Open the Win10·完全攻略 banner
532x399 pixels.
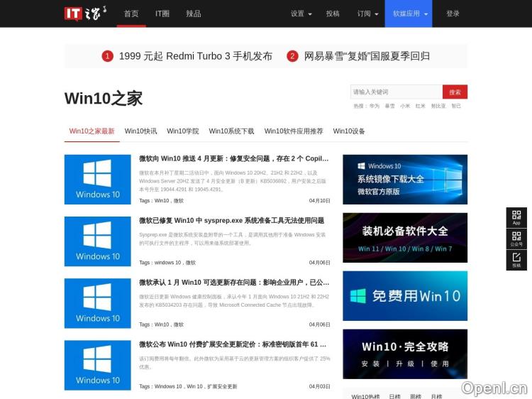click(405, 354)
